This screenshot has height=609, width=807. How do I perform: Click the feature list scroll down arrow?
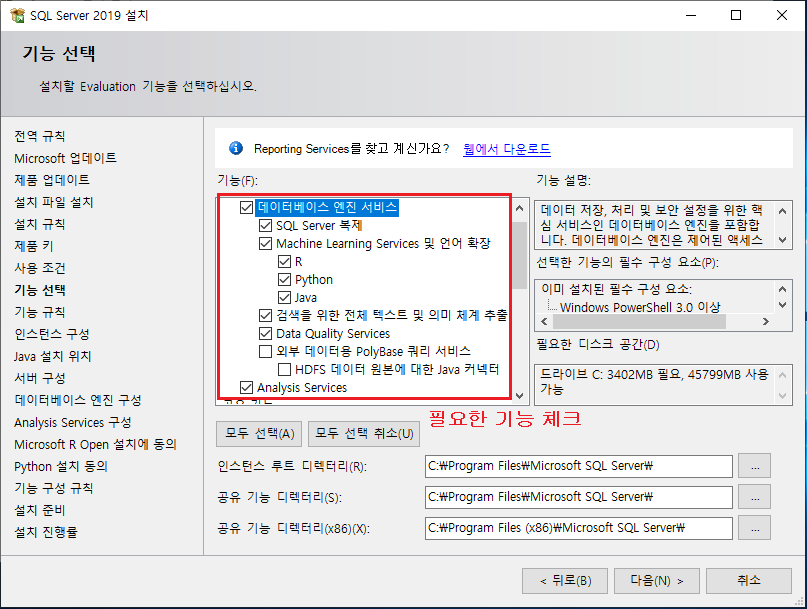coord(519,395)
